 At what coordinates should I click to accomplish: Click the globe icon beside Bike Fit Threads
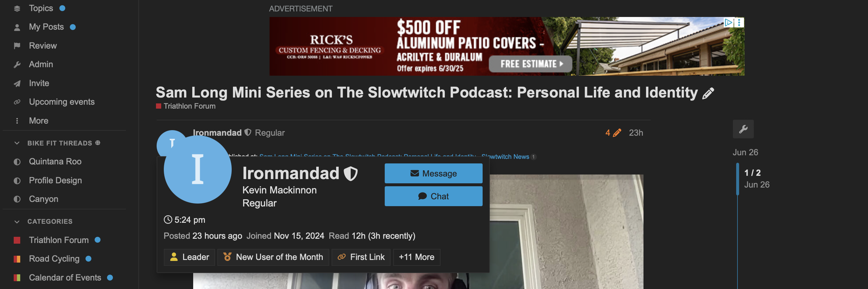(98, 143)
